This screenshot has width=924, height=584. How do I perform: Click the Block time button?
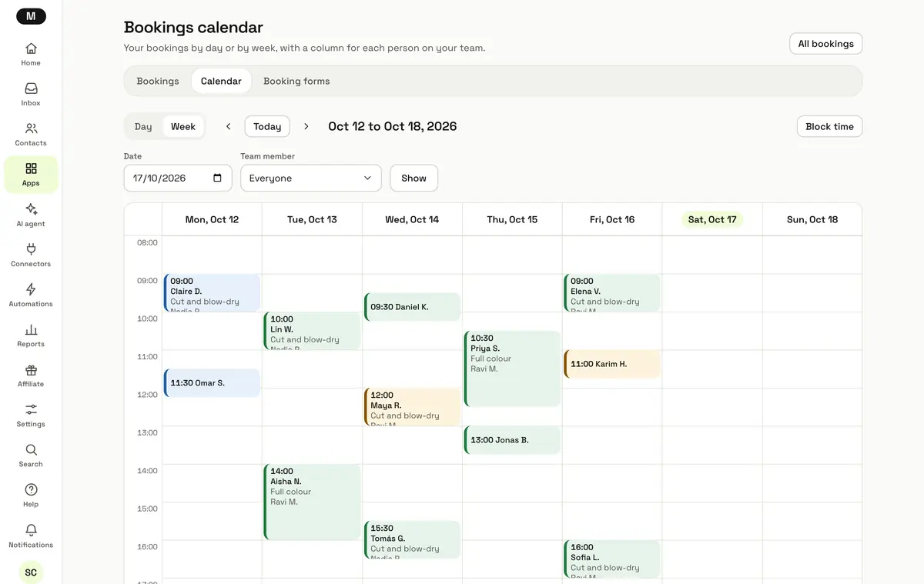pyautogui.click(x=829, y=126)
